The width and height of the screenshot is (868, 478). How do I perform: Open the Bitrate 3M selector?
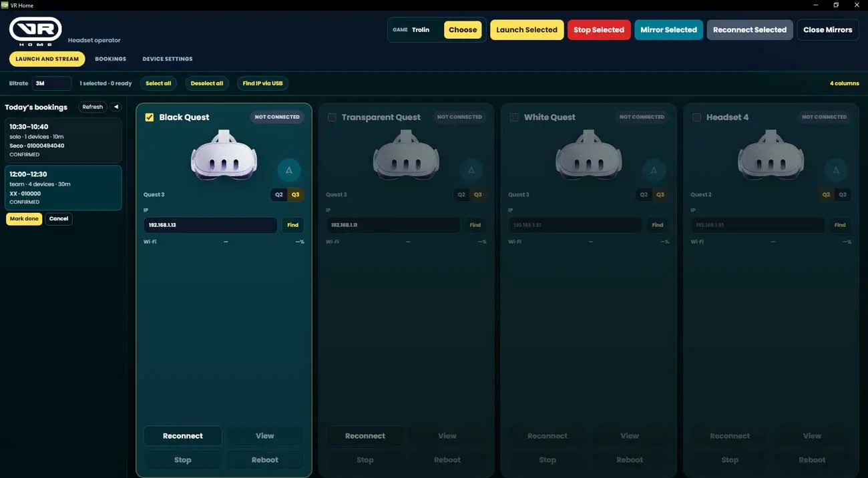click(51, 83)
